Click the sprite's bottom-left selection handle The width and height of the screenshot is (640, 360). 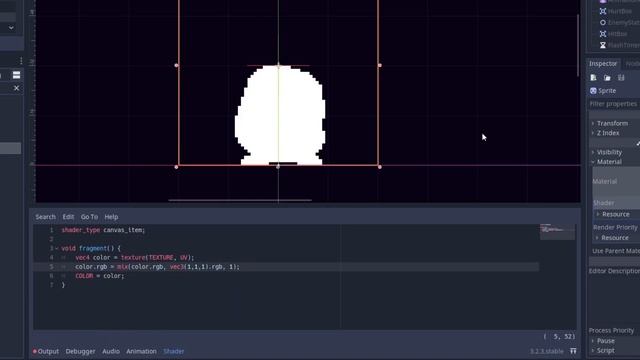click(176, 167)
